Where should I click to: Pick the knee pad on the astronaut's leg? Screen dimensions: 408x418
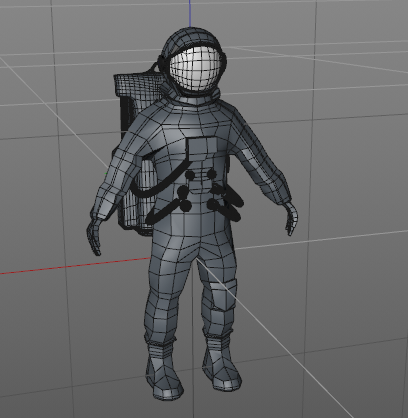click(223, 296)
